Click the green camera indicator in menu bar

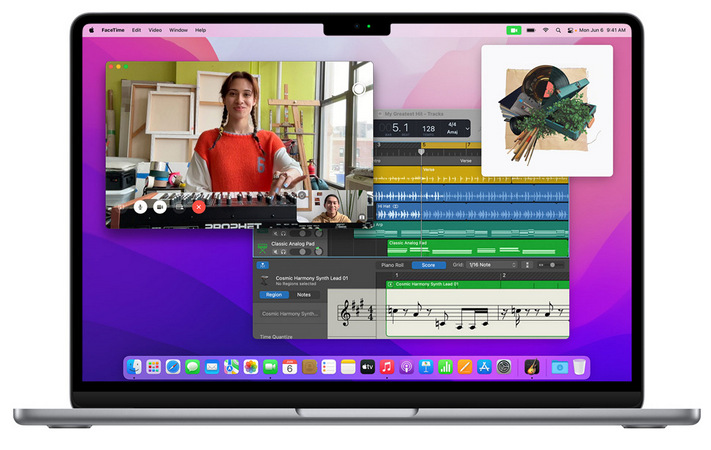coord(514,30)
